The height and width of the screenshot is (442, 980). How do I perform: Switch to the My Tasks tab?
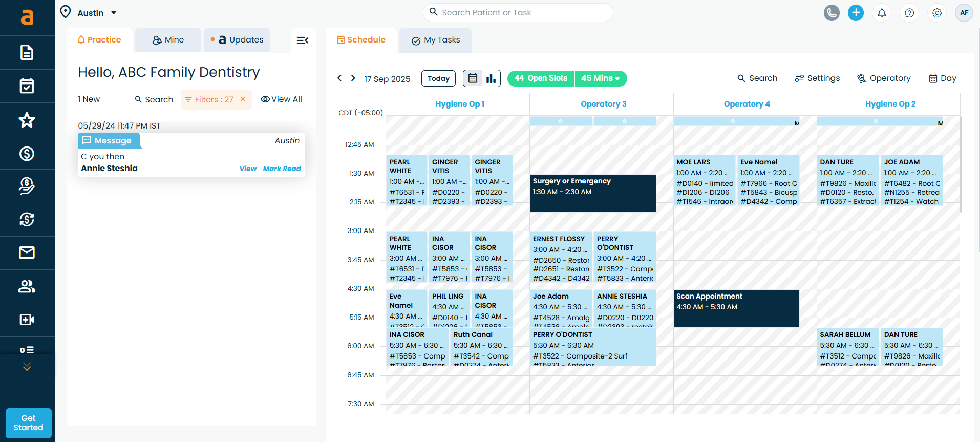(x=436, y=40)
